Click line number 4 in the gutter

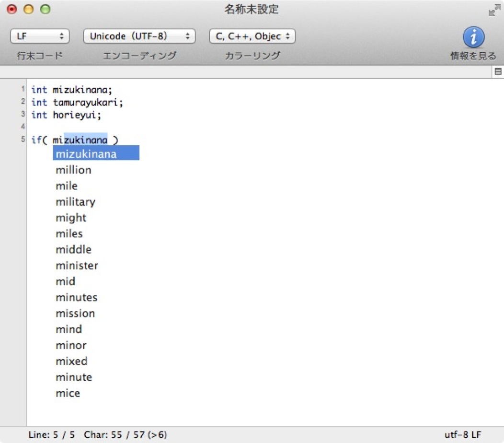pos(23,126)
